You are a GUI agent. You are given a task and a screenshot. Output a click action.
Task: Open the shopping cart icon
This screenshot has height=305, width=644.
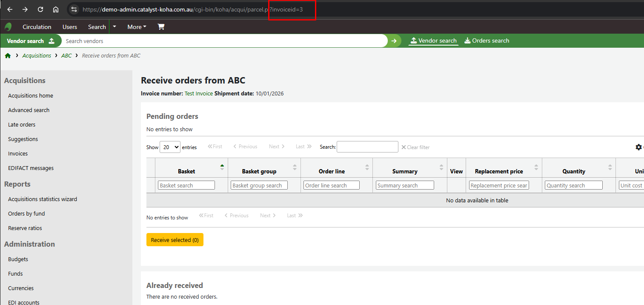pos(161,27)
